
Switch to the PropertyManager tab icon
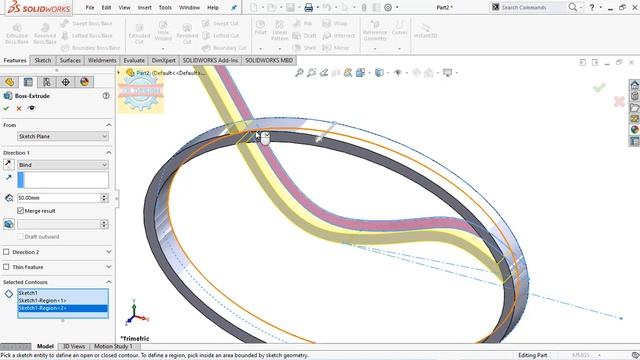coord(28,82)
